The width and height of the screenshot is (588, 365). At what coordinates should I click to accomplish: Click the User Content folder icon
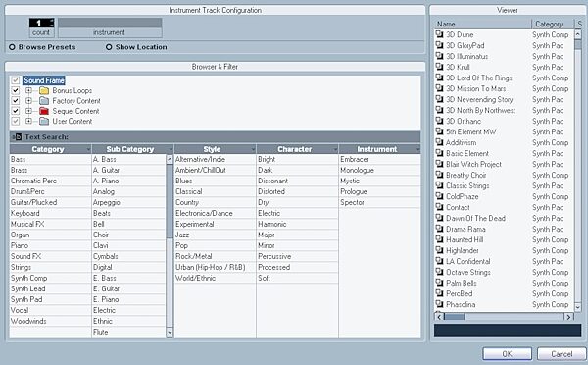click(44, 122)
